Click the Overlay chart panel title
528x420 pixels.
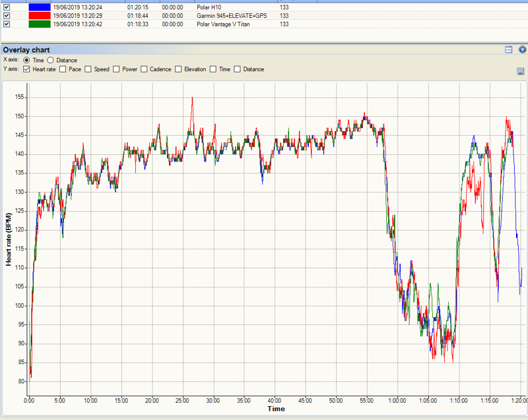26,49
